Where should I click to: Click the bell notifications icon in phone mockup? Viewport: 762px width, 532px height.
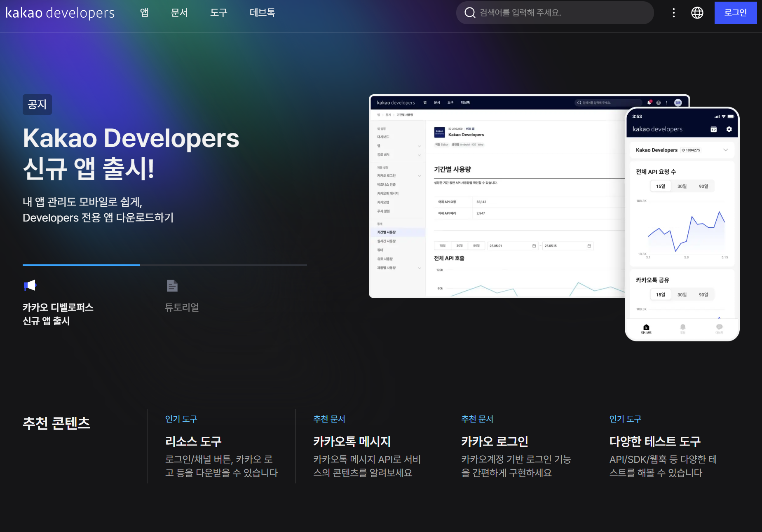coord(683,329)
